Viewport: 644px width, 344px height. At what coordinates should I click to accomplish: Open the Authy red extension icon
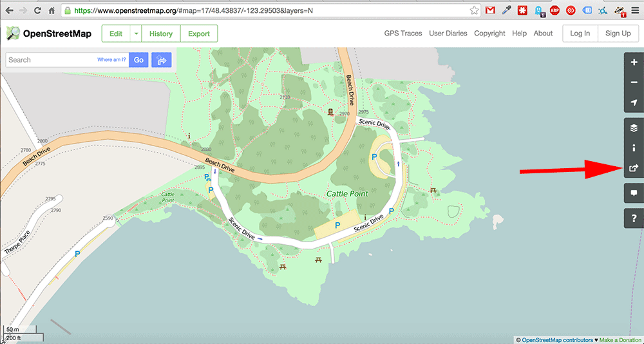(571, 11)
